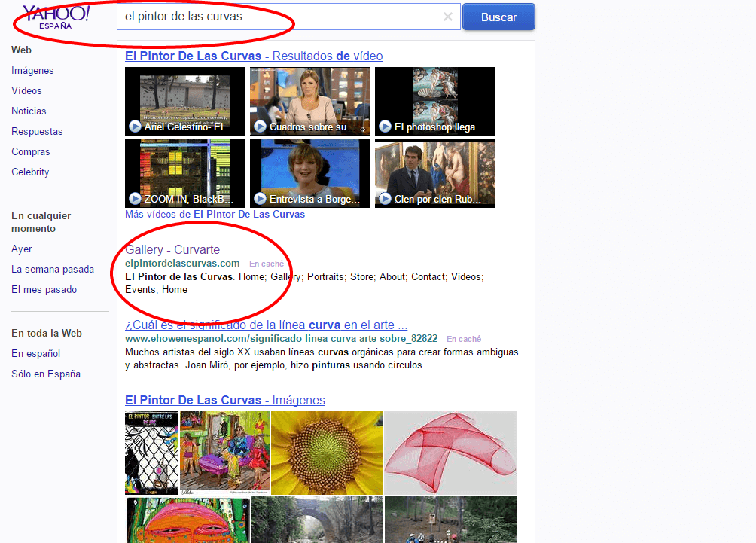Click the Buscar button

[498, 17]
